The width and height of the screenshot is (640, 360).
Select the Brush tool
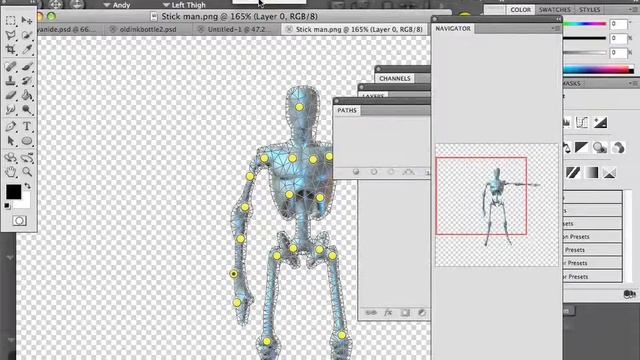(x=27, y=66)
